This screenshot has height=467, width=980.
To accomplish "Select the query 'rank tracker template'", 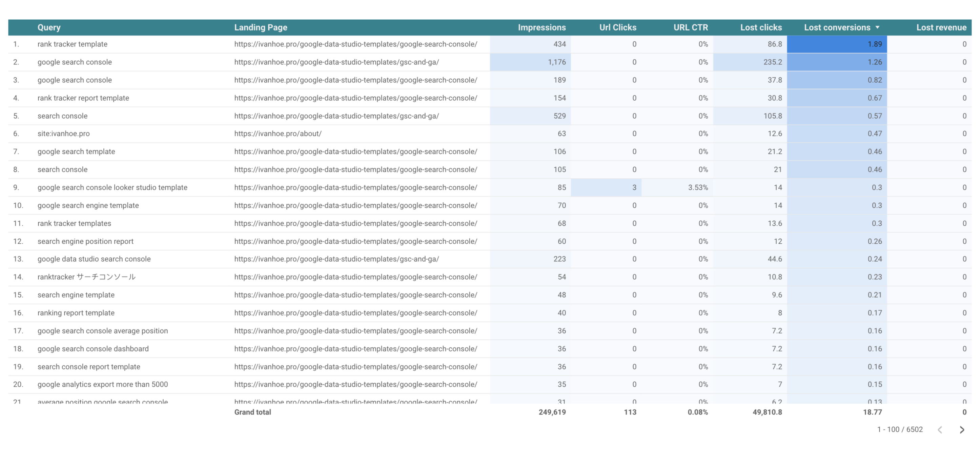I will [x=72, y=44].
